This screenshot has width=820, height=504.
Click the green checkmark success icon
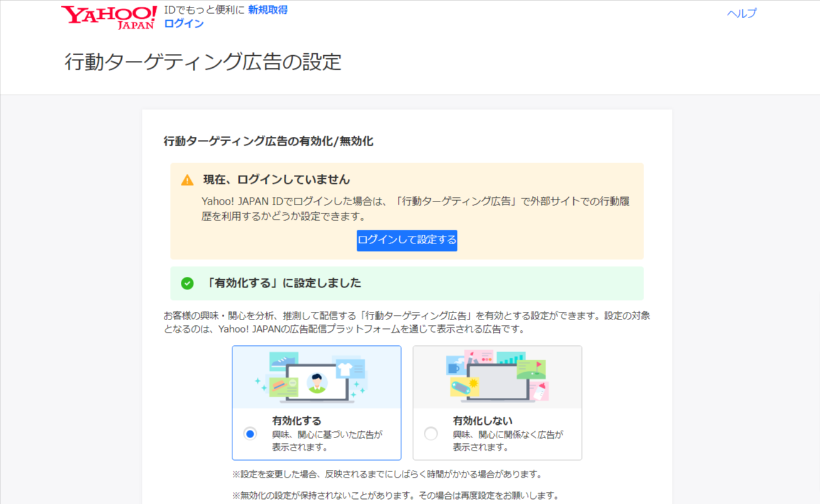click(187, 283)
